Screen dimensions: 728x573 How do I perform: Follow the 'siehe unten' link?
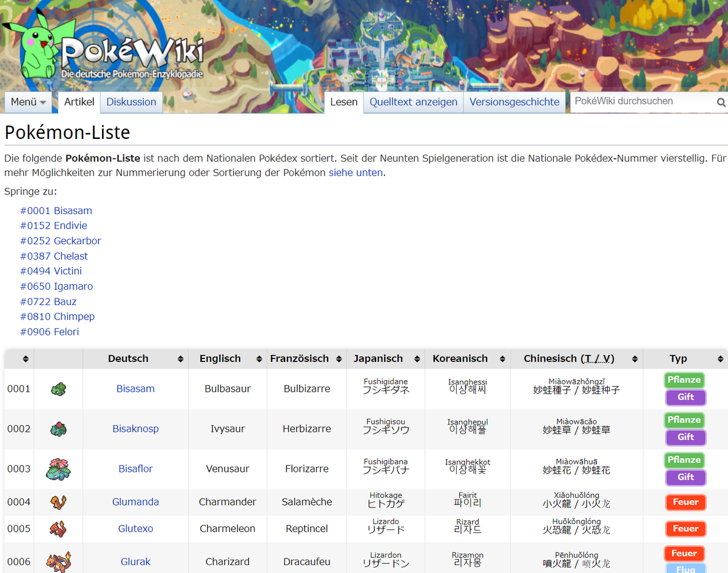[356, 173]
